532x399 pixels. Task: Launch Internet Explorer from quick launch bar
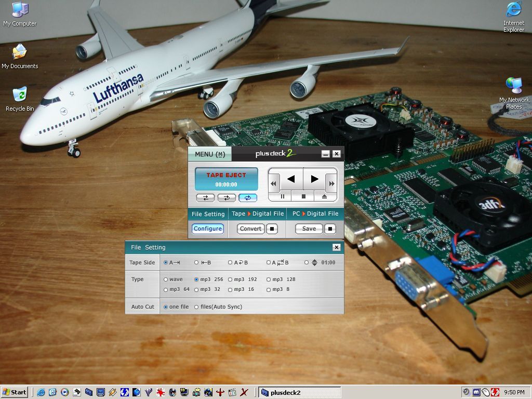click(41, 393)
